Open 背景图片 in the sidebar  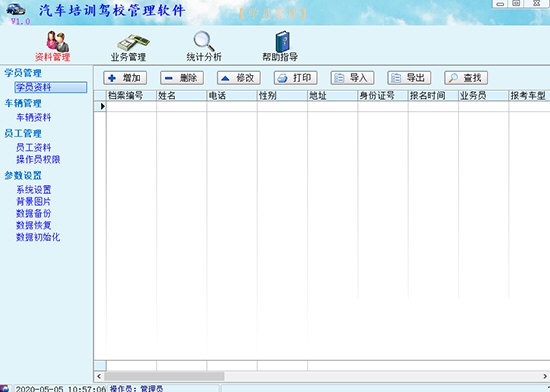point(34,202)
